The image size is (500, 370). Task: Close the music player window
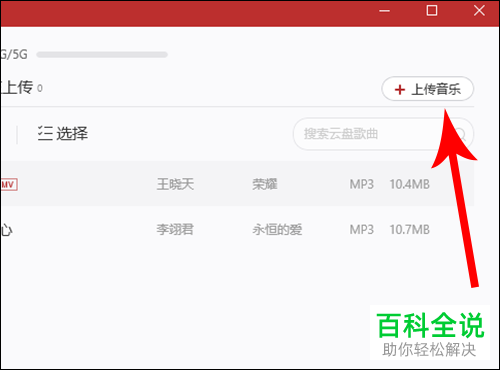[479, 11]
